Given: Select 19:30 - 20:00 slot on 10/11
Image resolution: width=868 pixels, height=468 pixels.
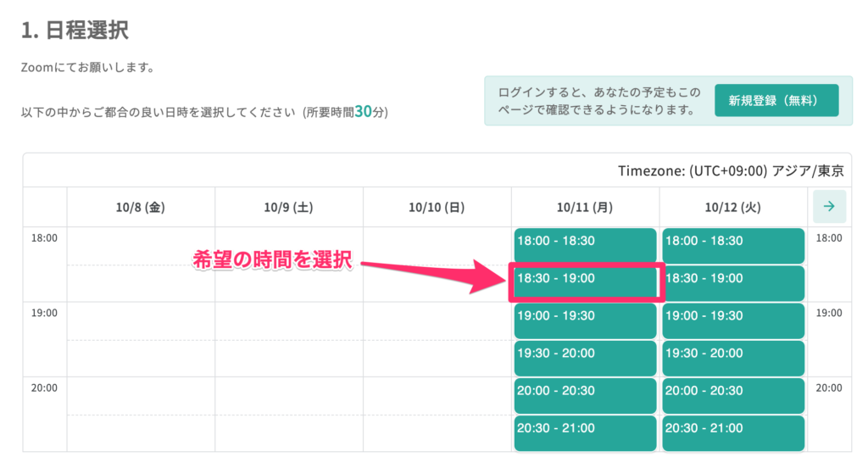Looking at the screenshot, I should (x=585, y=358).
